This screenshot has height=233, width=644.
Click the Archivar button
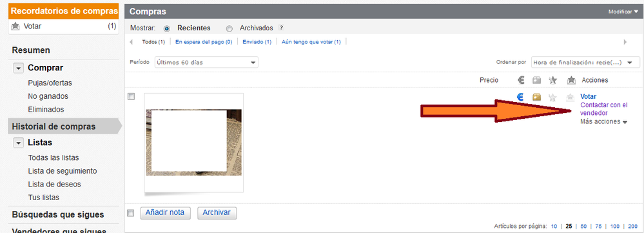point(217,213)
